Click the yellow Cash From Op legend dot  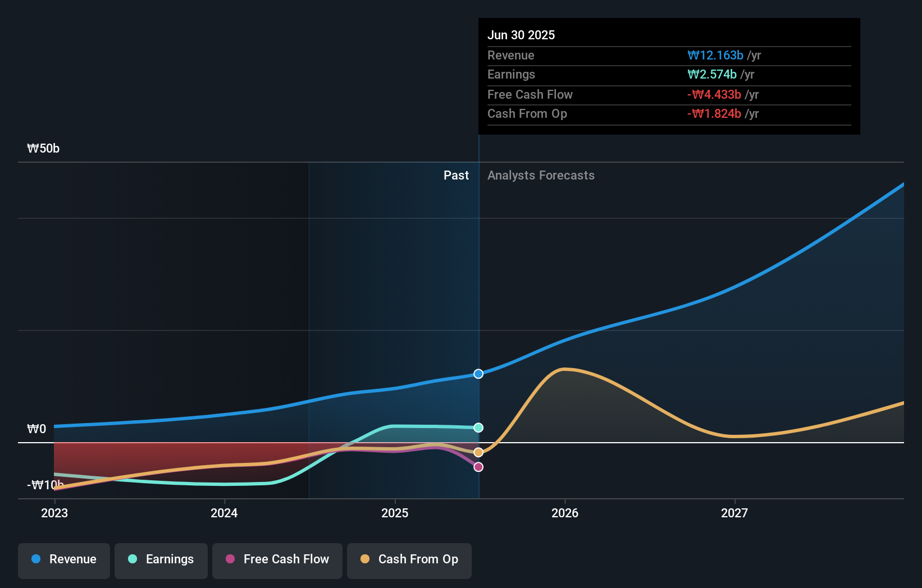click(x=365, y=559)
